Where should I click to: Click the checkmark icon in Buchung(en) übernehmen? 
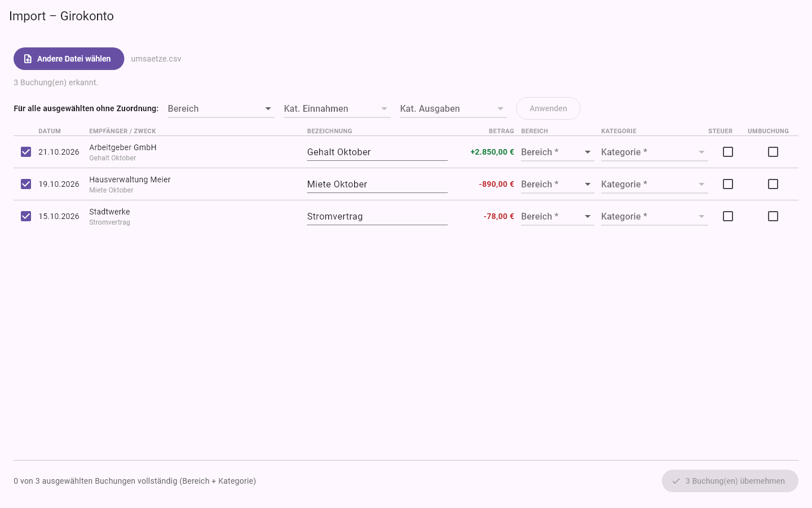(676, 481)
